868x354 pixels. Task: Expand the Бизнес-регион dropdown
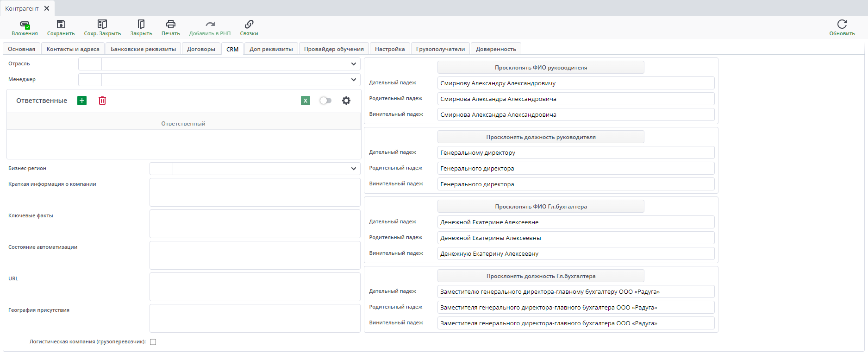click(x=354, y=169)
